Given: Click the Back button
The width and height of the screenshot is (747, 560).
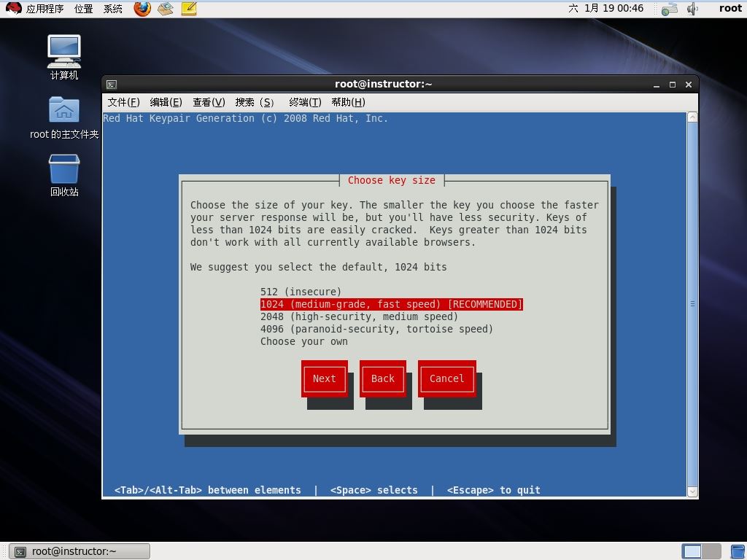Looking at the screenshot, I should point(383,378).
